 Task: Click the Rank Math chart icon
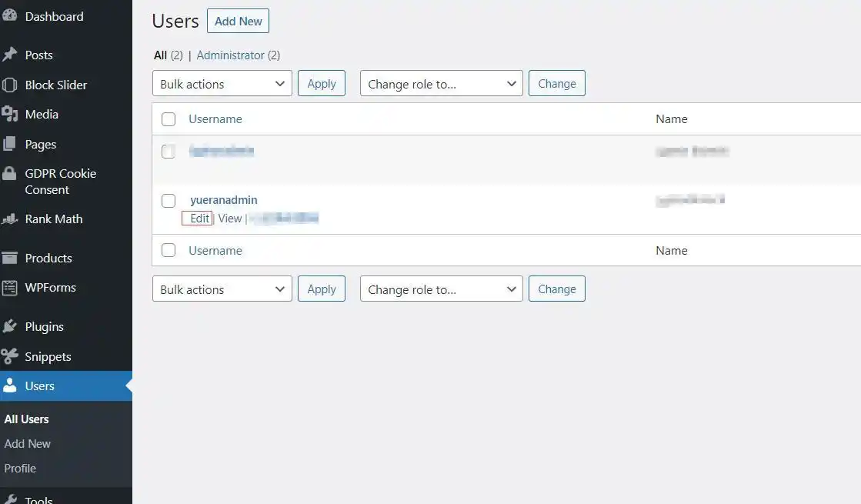point(9,219)
